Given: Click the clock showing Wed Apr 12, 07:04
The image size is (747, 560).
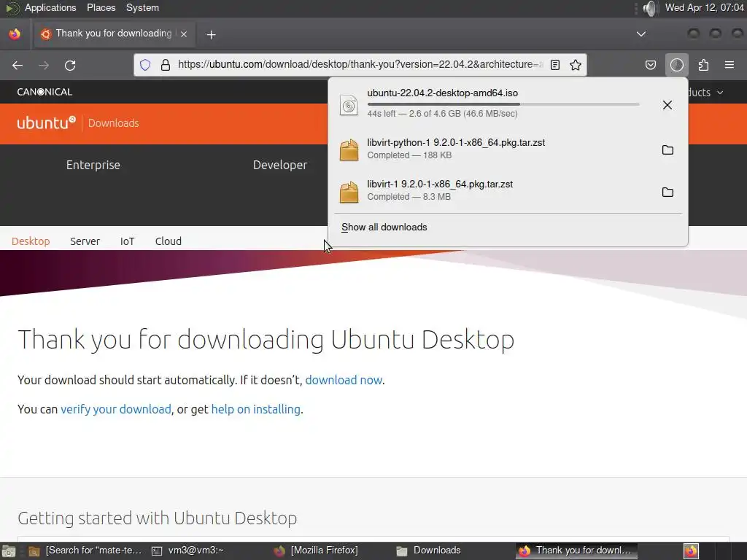Looking at the screenshot, I should [x=704, y=7].
